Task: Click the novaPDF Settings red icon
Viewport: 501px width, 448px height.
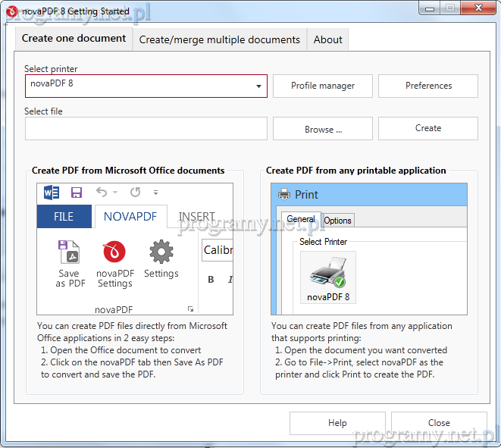Action: 114,252
